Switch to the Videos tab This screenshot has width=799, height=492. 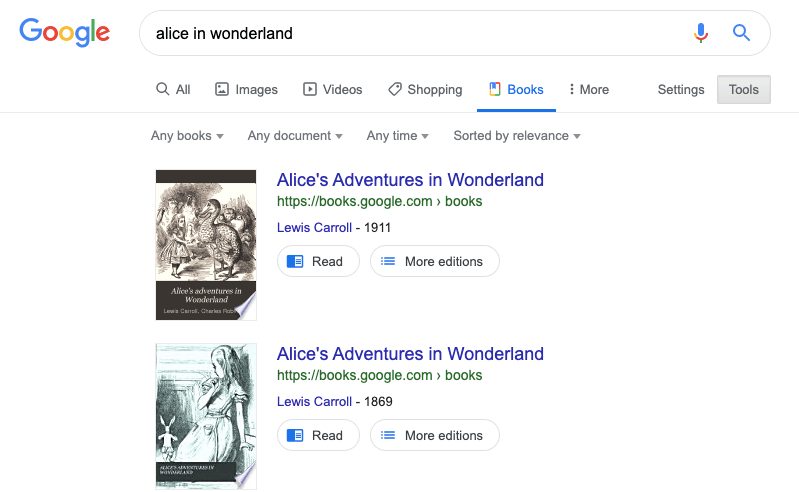tap(333, 89)
